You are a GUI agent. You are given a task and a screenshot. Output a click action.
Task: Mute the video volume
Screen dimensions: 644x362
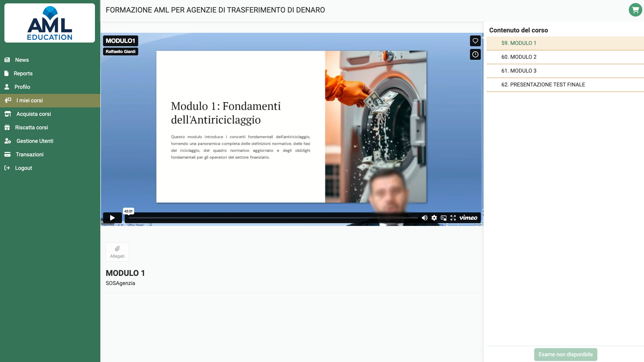[x=424, y=218]
